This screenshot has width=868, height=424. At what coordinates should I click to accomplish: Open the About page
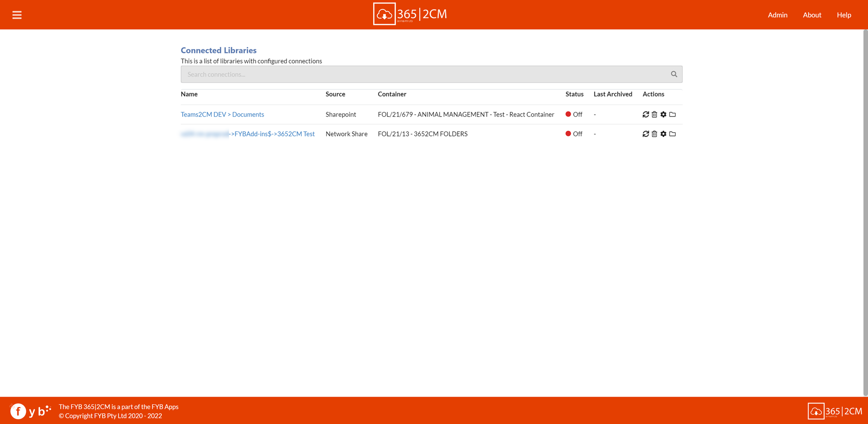tap(812, 15)
